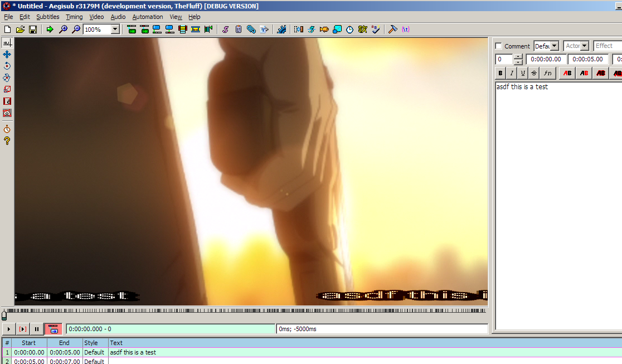Open the Default style dropdown

(x=555, y=46)
